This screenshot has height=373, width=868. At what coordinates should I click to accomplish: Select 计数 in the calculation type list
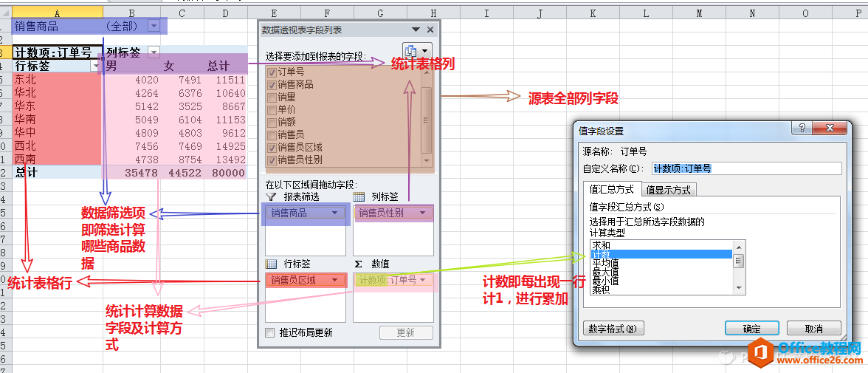(x=661, y=254)
